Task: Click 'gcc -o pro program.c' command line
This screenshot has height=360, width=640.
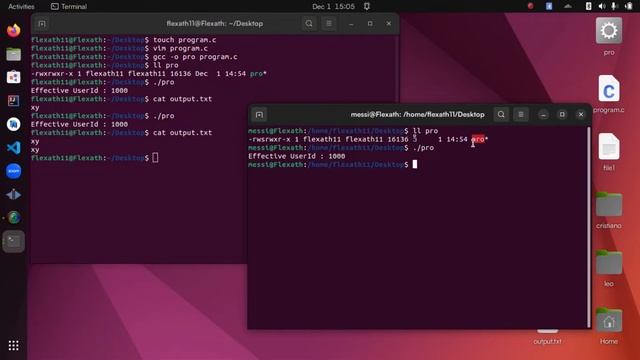Action: (195, 57)
